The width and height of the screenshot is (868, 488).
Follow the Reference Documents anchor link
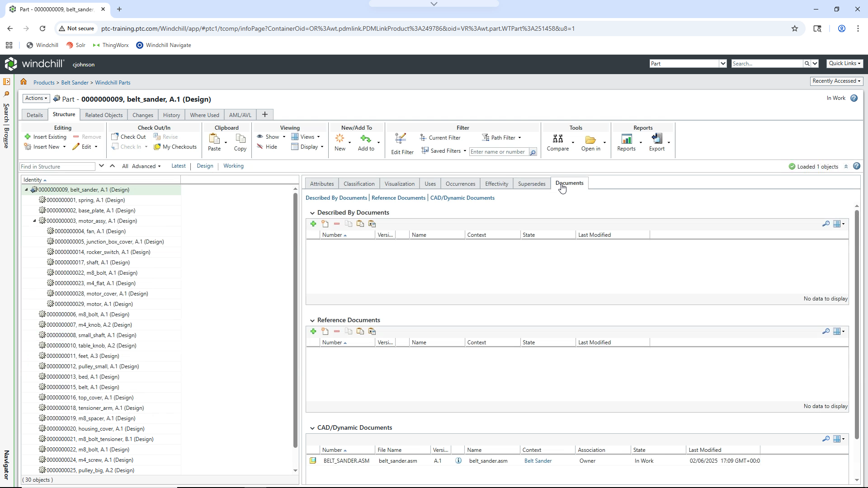(398, 198)
